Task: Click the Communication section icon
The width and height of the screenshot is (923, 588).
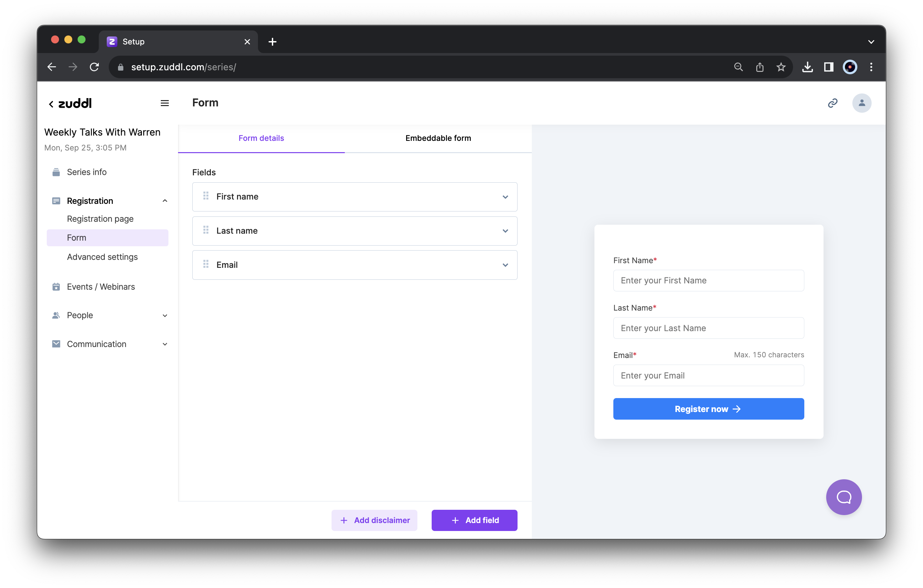Action: click(x=55, y=344)
